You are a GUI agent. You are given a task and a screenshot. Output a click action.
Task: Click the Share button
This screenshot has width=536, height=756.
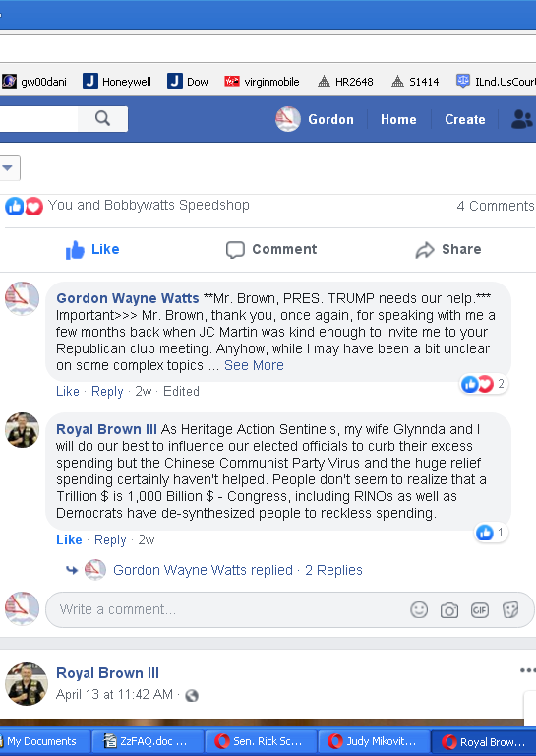[448, 249]
